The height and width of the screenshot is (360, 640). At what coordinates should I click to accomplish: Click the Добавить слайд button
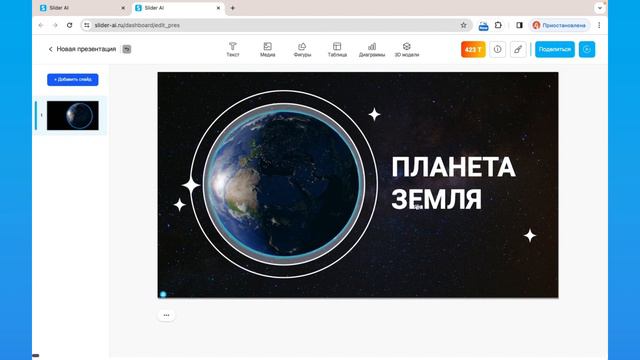(x=73, y=80)
